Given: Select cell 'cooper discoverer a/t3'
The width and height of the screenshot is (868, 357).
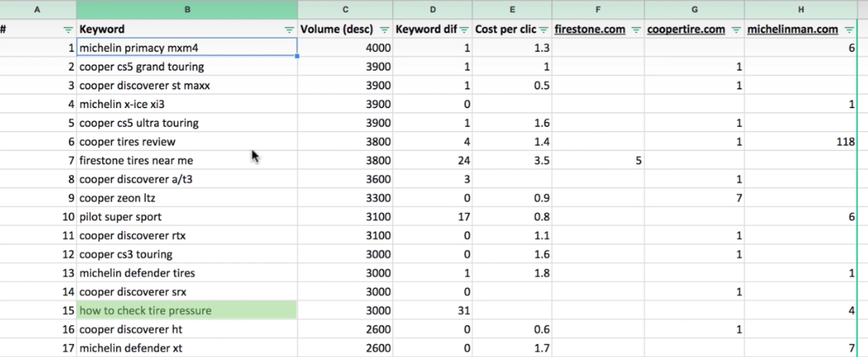Looking at the screenshot, I should coord(187,179).
